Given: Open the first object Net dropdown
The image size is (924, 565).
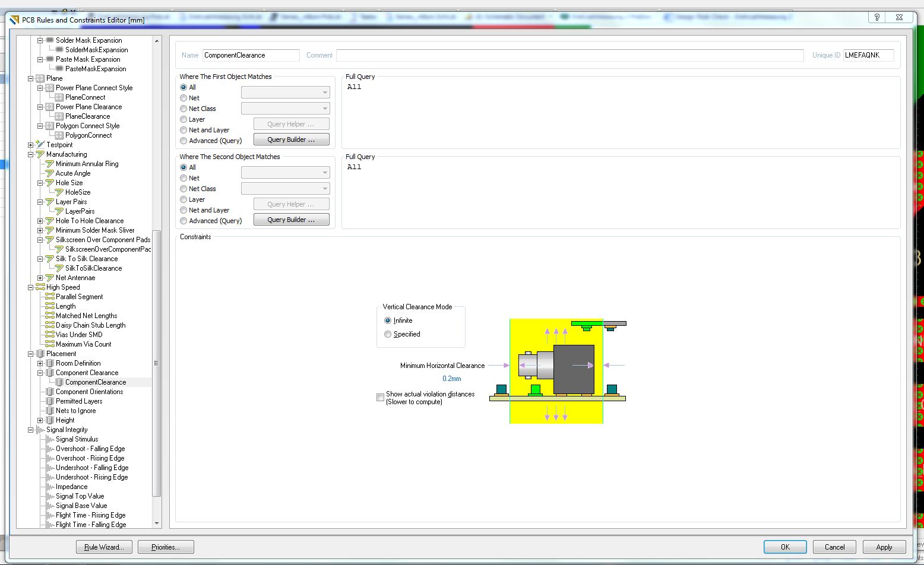Looking at the screenshot, I should pos(285,93).
